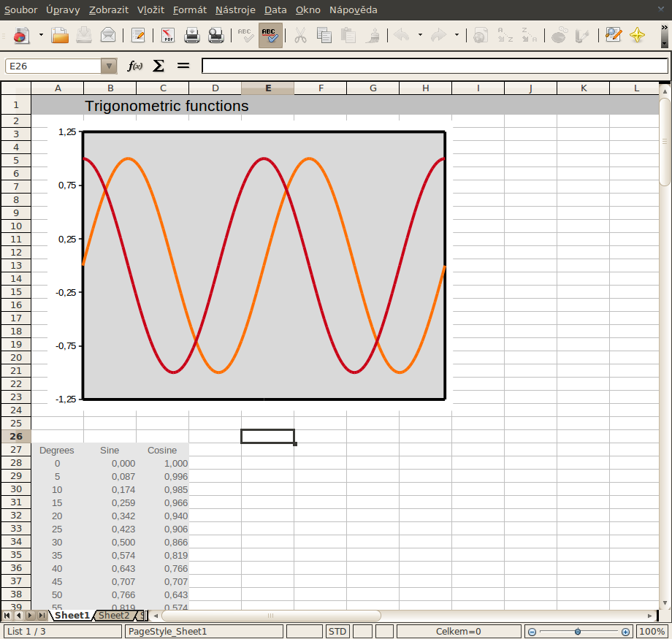Click the Open file folder icon

(x=60, y=35)
